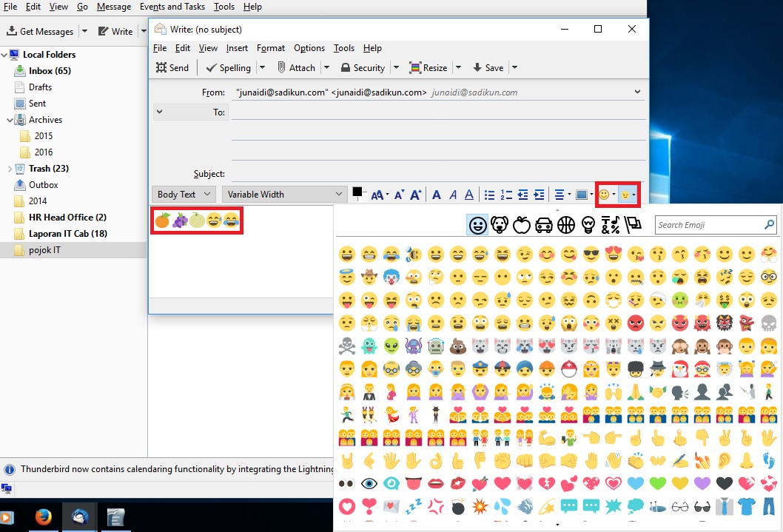Open the Go menu in main window
Viewport: 783px width, 532px height.
point(82,7)
